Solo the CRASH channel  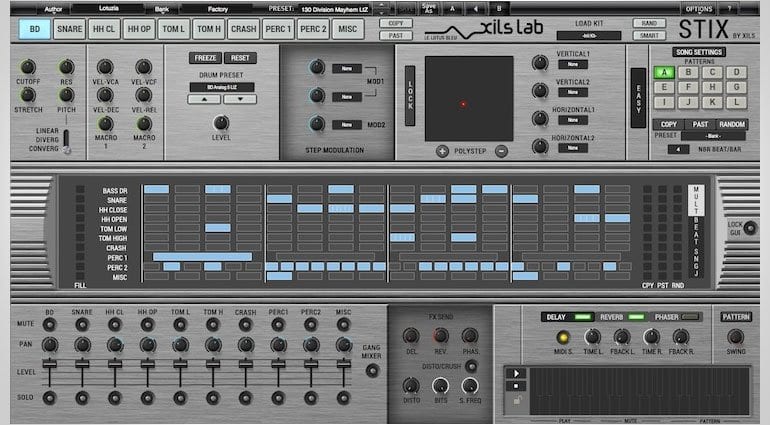pyautogui.click(x=246, y=397)
